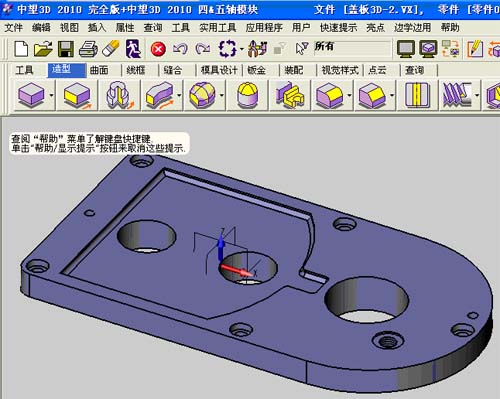Select the Draft face tool with yellow stripe
Screen dimensions: 500x399
417,96
